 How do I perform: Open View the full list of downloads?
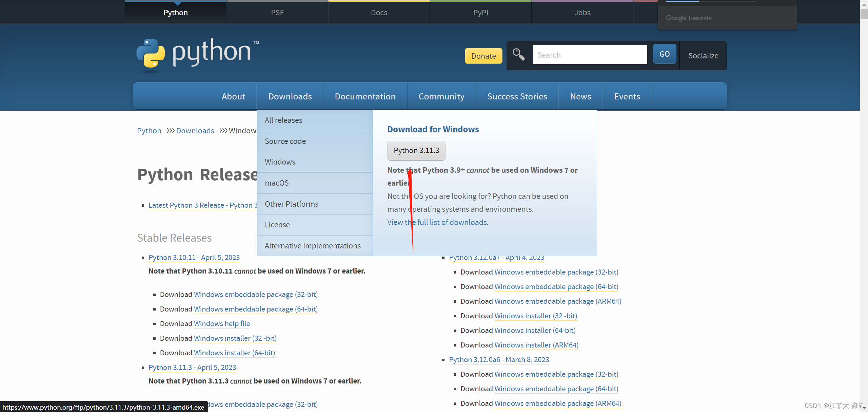438,222
